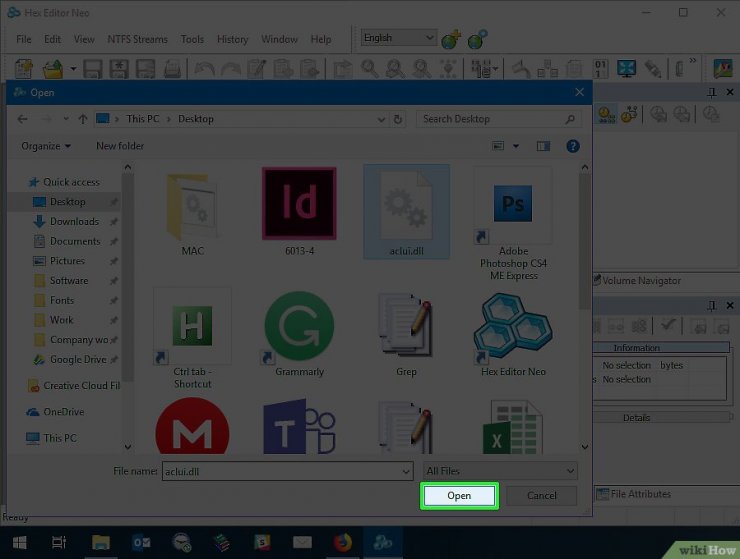Click the Open folder toolbar icon
740x559 pixels.
coord(53,69)
